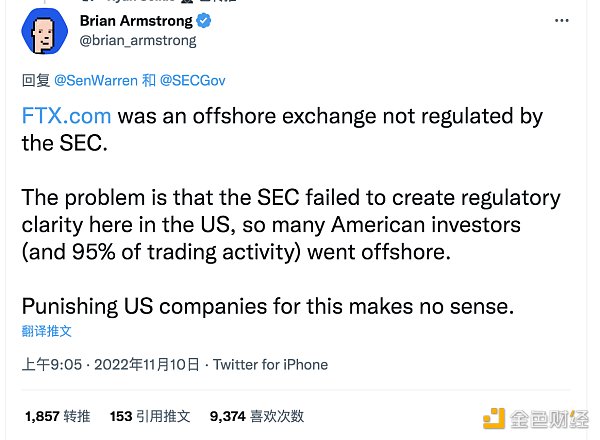
Task: View the 153 引用推文 quote tweets
Action: (150, 416)
